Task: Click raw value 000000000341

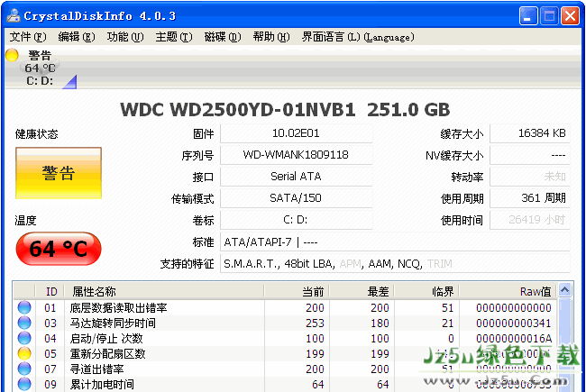Action: (514, 323)
